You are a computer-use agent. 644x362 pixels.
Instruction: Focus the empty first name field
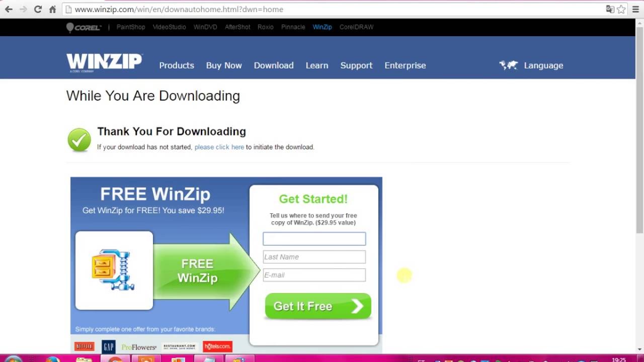(x=314, y=239)
